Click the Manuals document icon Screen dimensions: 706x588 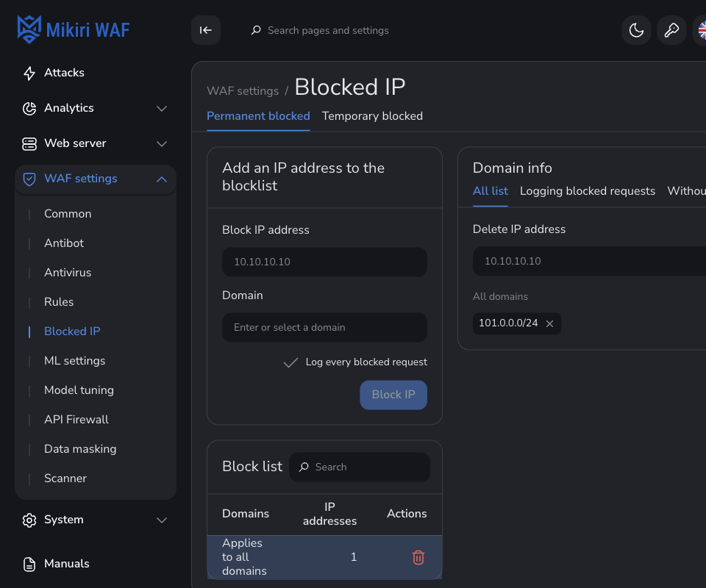pyautogui.click(x=29, y=564)
